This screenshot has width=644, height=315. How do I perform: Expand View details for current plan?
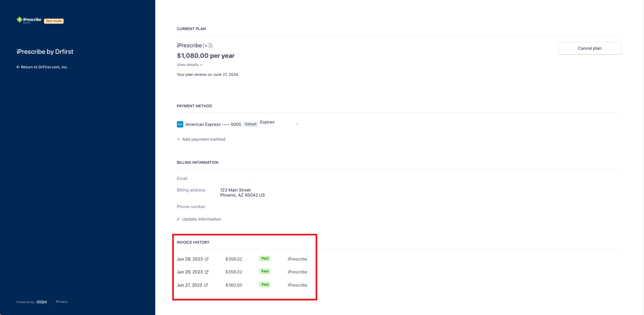point(189,65)
